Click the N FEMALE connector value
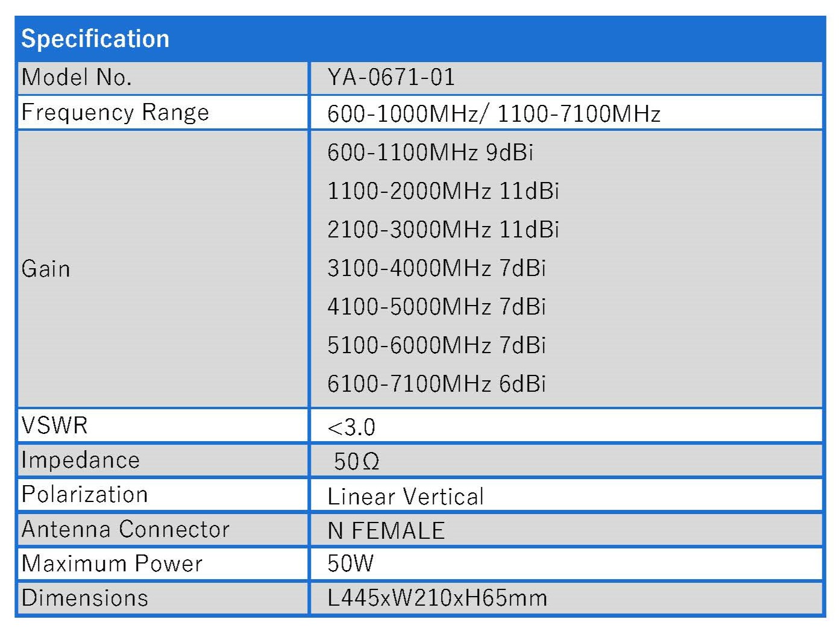The height and width of the screenshot is (637, 840). point(386,531)
